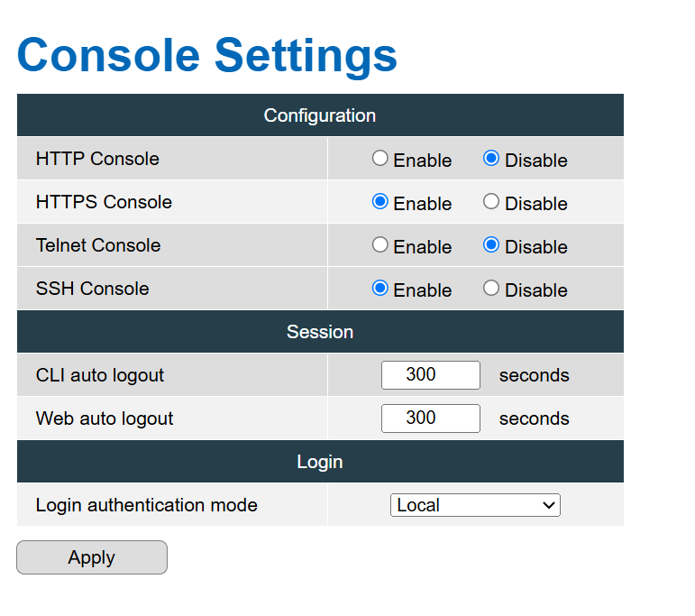Focus the CLI auto logout seconds field
Image resolution: width=695 pixels, height=616 pixels.
tap(430, 375)
